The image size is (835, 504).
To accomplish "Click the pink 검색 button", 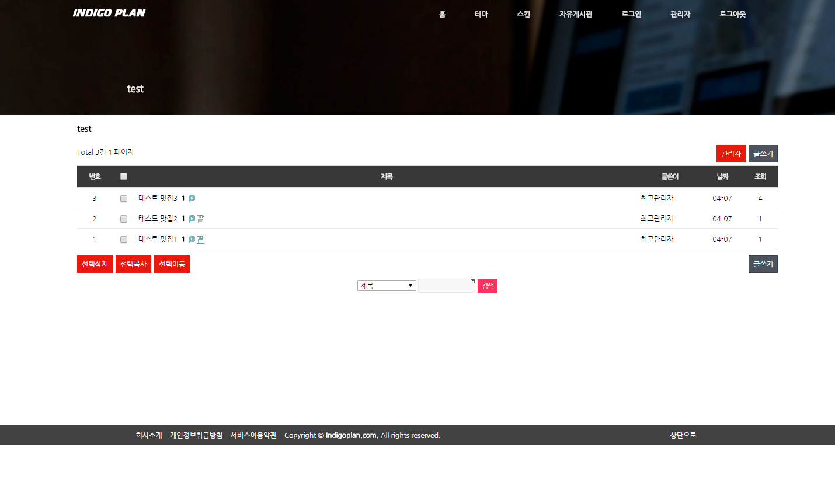I will click(x=488, y=286).
